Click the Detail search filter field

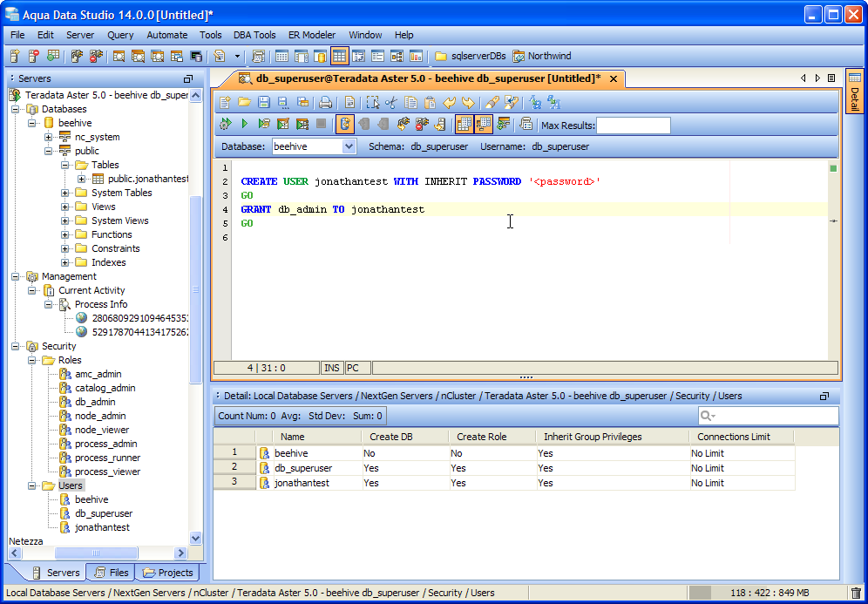coord(769,416)
